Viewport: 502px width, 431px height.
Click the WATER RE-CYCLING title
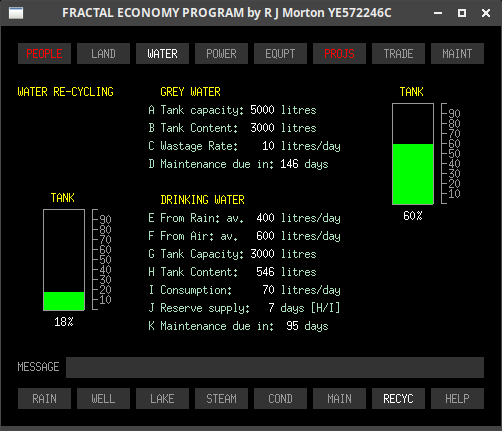click(x=65, y=92)
